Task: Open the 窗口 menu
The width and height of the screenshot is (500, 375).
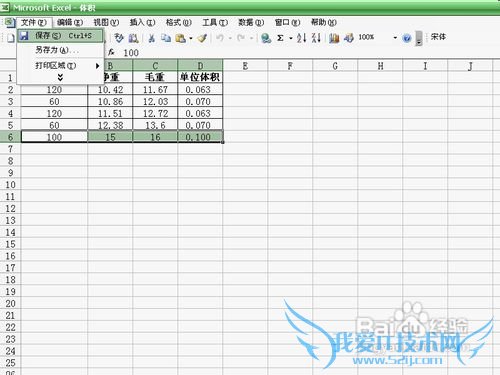Action: 287,23
